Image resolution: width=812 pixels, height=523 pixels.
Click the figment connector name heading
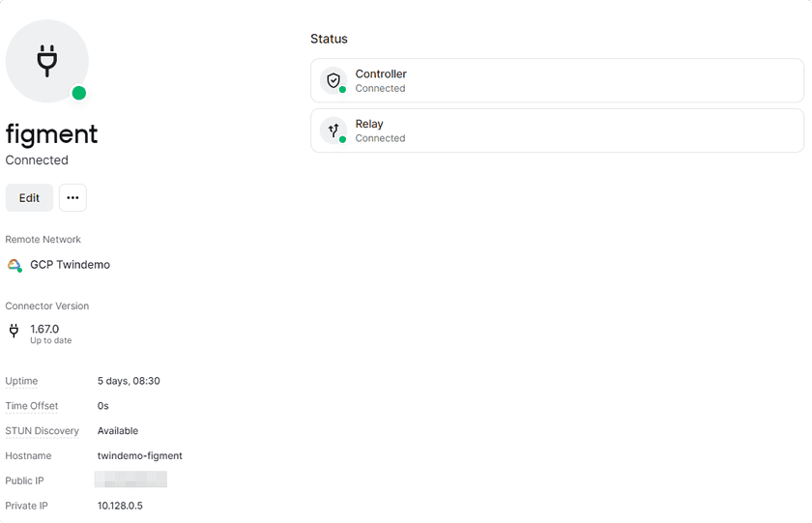click(x=52, y=133)
